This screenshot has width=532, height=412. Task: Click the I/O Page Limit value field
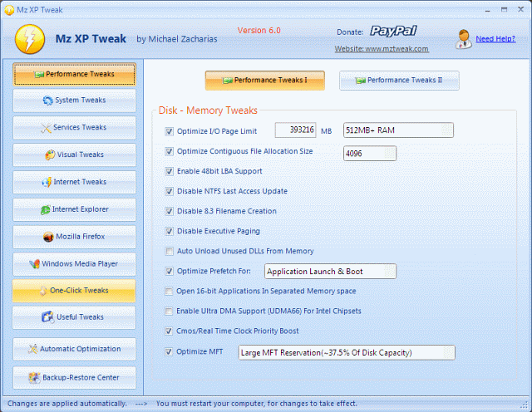[295, 130]
